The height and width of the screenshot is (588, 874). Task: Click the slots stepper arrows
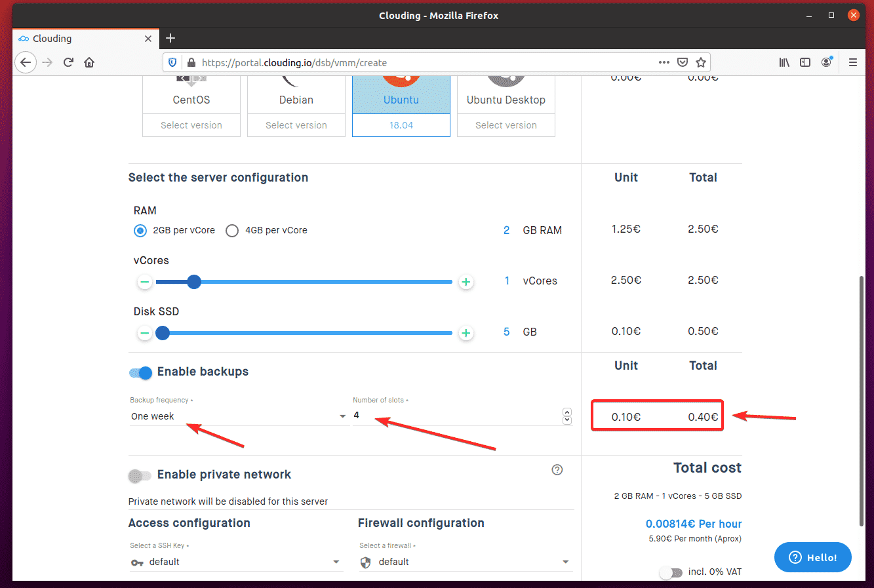(567, 416)
